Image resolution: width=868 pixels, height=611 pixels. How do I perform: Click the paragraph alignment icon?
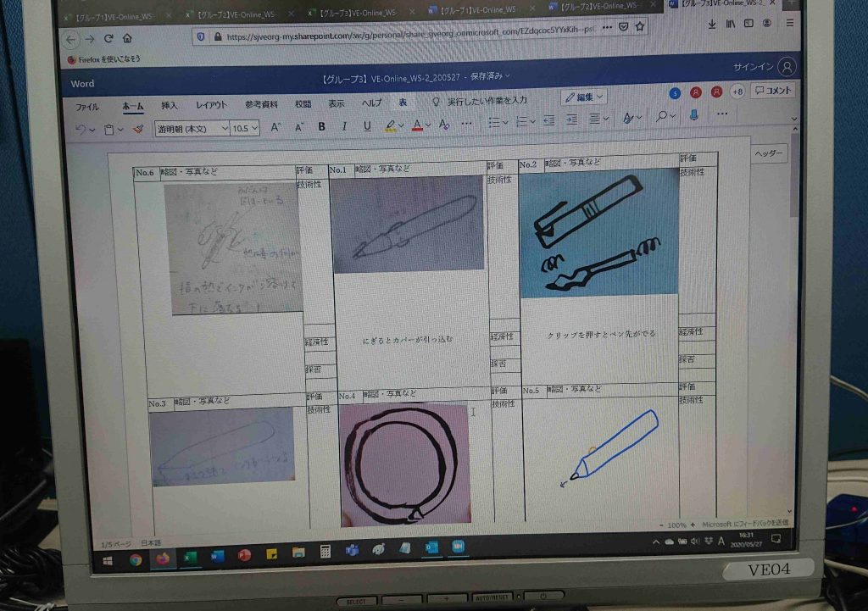tap(594, 119)
